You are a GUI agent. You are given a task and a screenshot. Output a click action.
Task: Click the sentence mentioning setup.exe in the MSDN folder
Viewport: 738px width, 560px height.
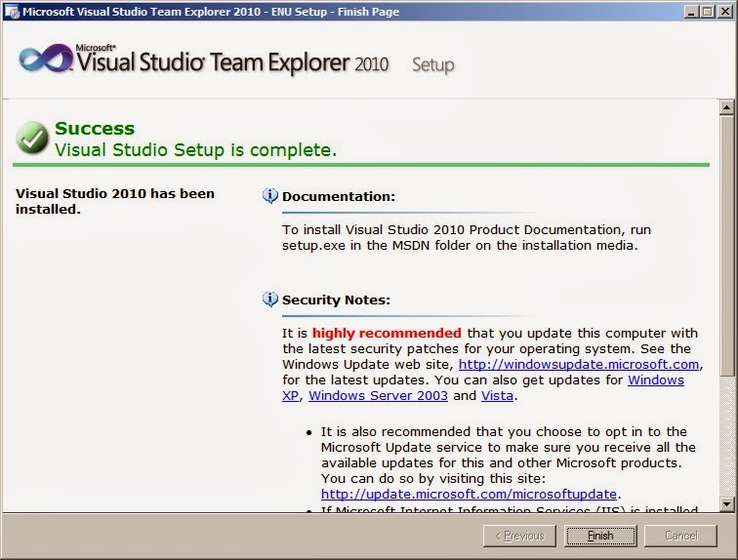tap(467, 237)
